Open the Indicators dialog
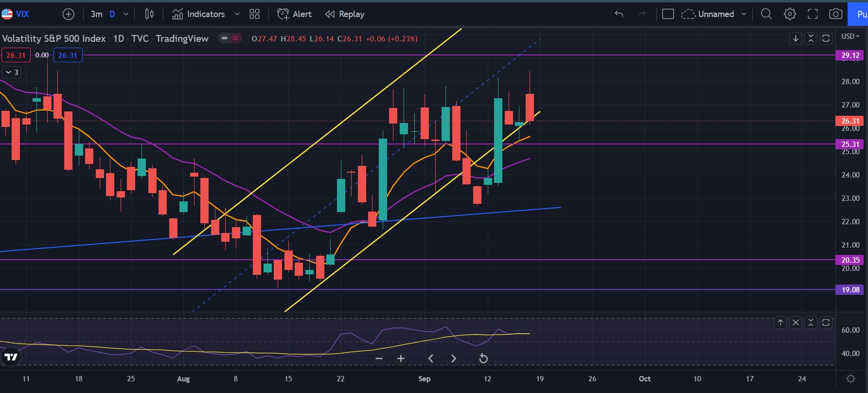This screenshot has width=868, height=393. [198, 14]
